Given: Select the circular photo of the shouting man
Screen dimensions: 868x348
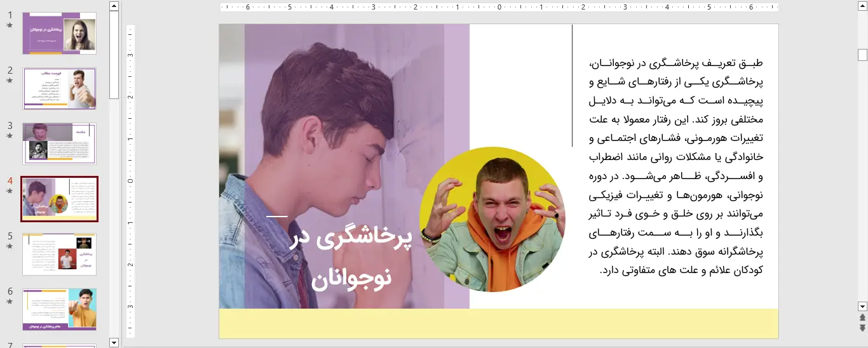Looking at the screenshot, I should (x=492, y=220).
